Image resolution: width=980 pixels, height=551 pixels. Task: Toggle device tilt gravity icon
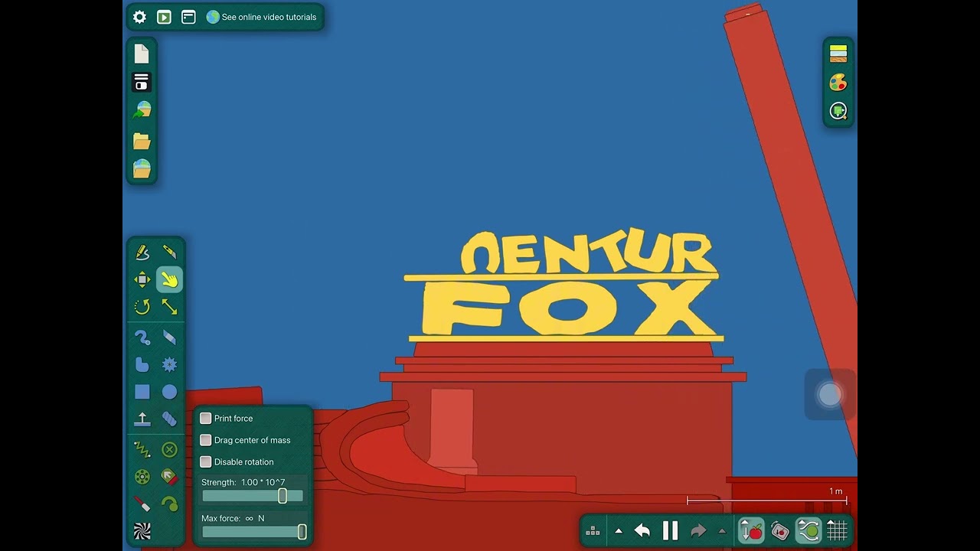pyautogui.click(x=780, y=530)
